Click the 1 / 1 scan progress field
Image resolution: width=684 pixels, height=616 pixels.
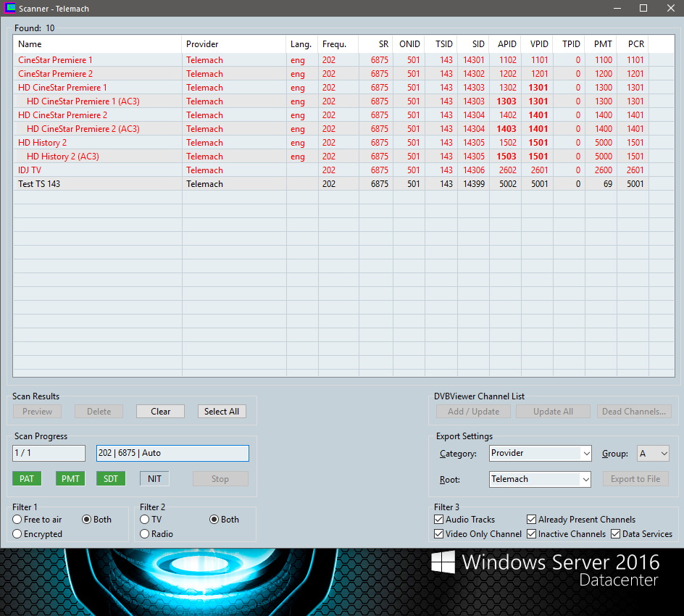[x=49, y=453]
